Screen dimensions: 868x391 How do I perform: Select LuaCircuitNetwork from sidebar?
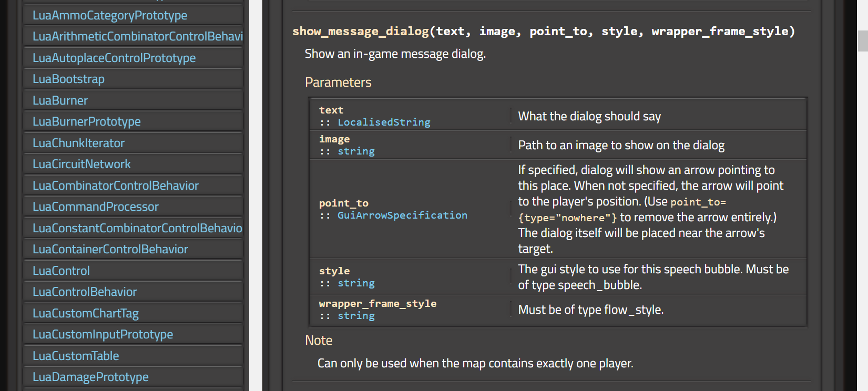coord(81,164)
